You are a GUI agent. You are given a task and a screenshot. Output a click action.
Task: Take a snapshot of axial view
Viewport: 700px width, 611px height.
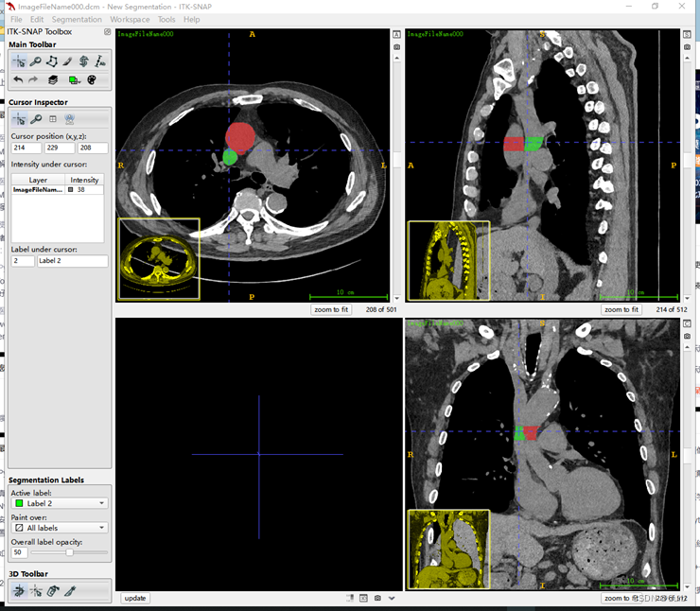pos(396,47)
